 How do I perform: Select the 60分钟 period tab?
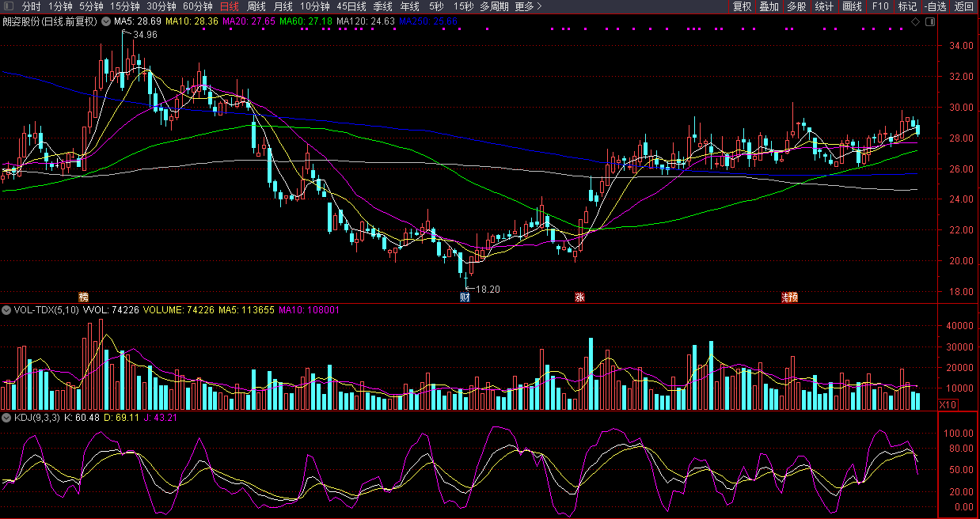tap(197, 6)
